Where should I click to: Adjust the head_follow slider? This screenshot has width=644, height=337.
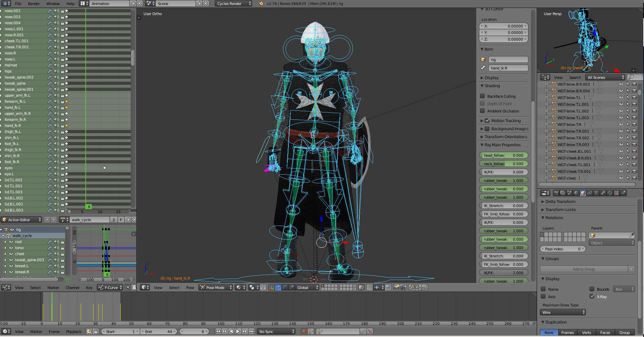click(x=504, y=155)
